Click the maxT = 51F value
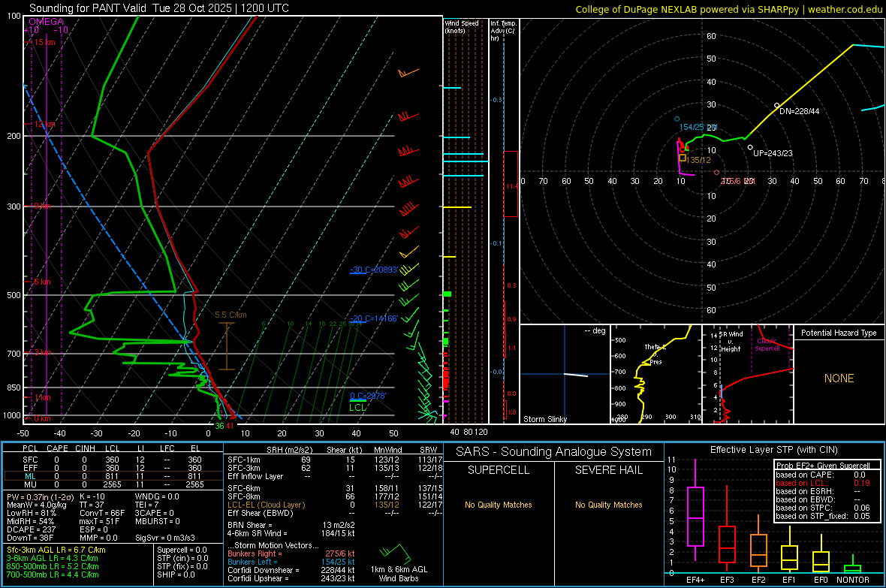Viewport: 886px width, 588px height. [x=99, y=521]
